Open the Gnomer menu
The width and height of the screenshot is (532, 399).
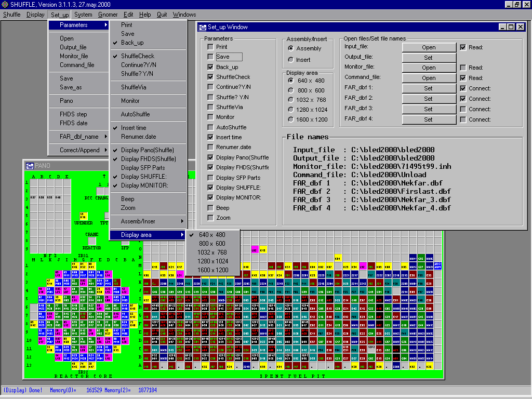[108, 15]
